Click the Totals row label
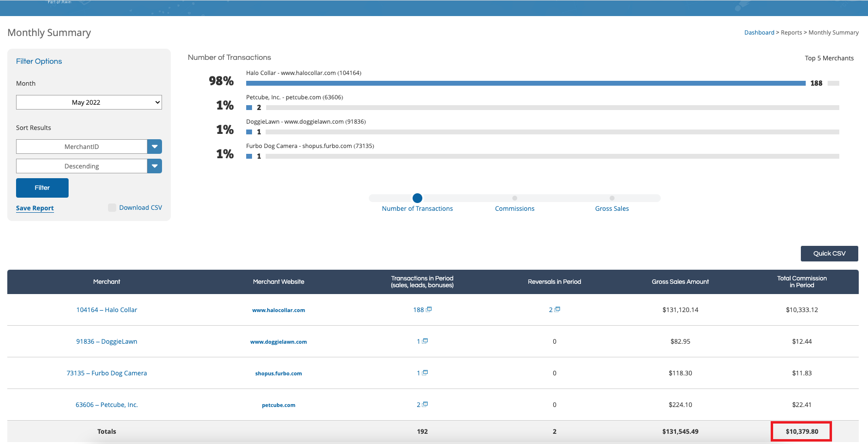Image resolution: width=868 pixels, height=444 pixels. point(107,431)
